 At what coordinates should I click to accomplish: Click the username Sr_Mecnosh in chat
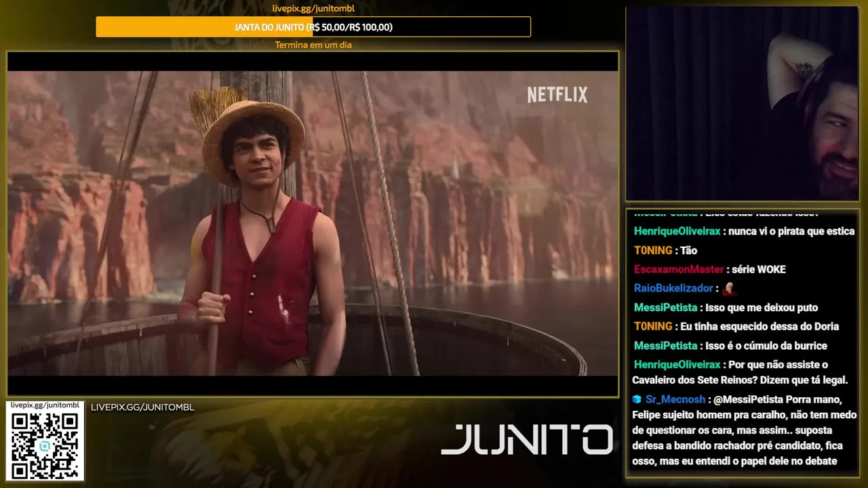tap(674, 400)
